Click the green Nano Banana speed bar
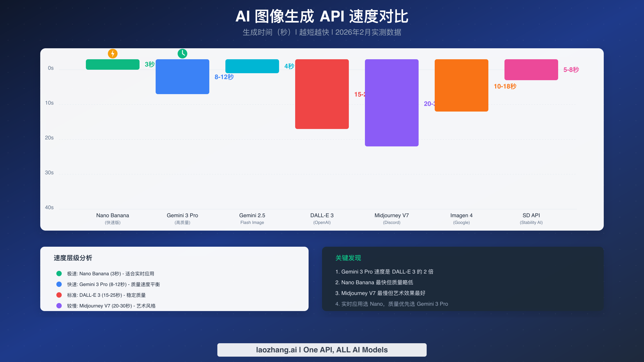644x362 pixels. coord(112,65)
